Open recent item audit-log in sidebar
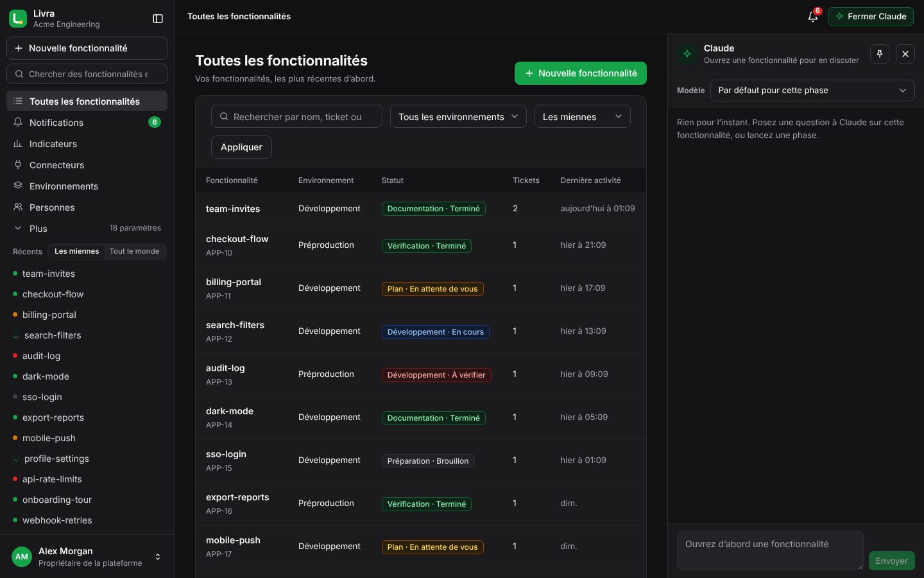 87,356
